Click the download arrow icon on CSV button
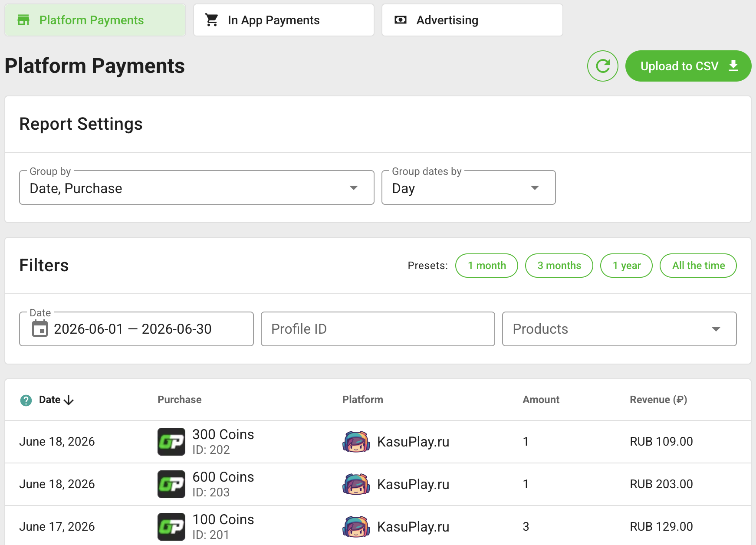The image size is (756, 545). click(733, 66)
